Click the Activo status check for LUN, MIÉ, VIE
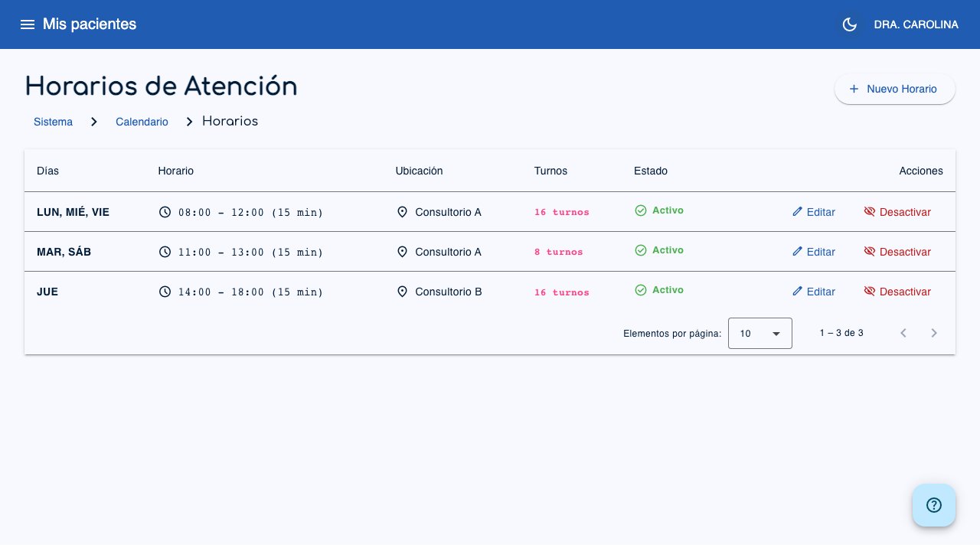Image resolution: width=980 pixels, height=551 pixels. click(x=641, y=210)
